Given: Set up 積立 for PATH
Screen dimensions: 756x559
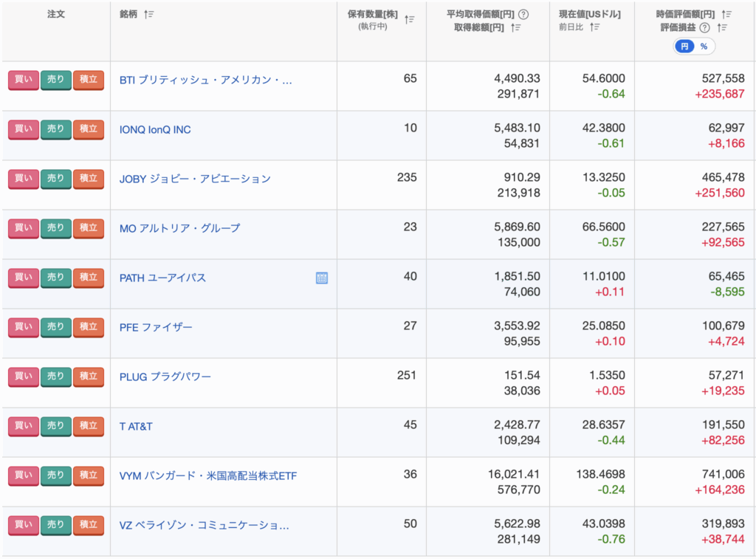Looking at the screenshot, I should [89, 278].
